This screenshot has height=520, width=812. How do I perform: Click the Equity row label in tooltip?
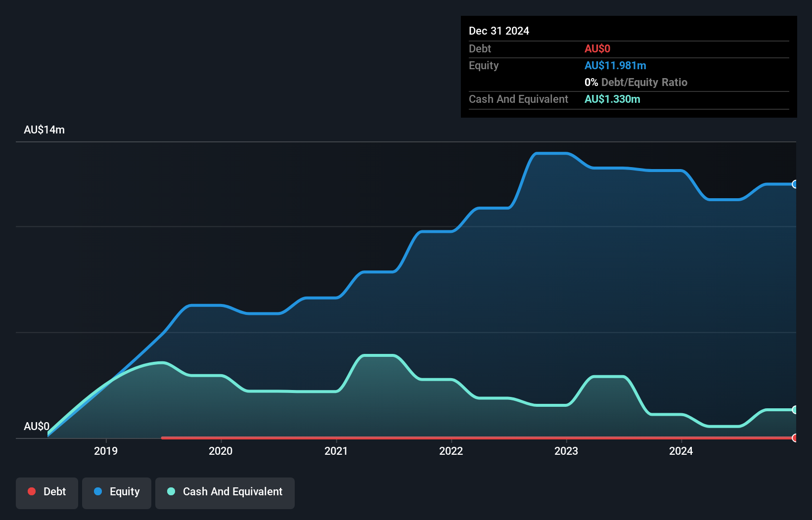coord(484,65)
